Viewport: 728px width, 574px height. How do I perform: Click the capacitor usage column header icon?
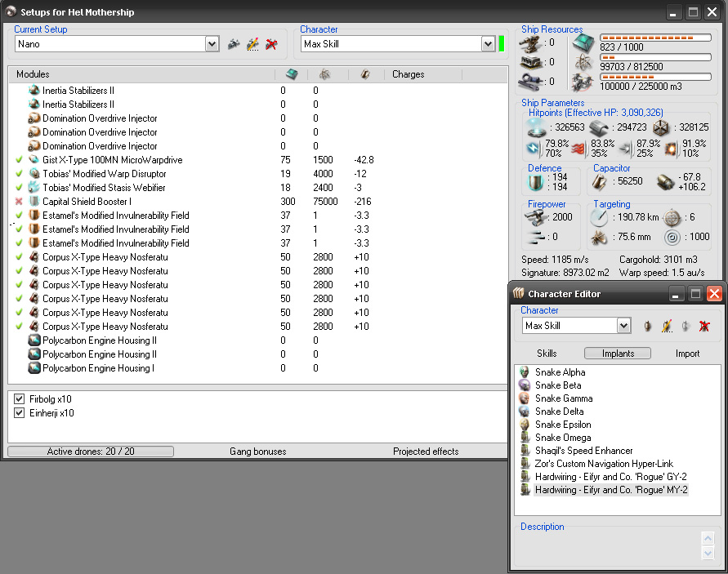pyautogui.click(x=365, y=73)
